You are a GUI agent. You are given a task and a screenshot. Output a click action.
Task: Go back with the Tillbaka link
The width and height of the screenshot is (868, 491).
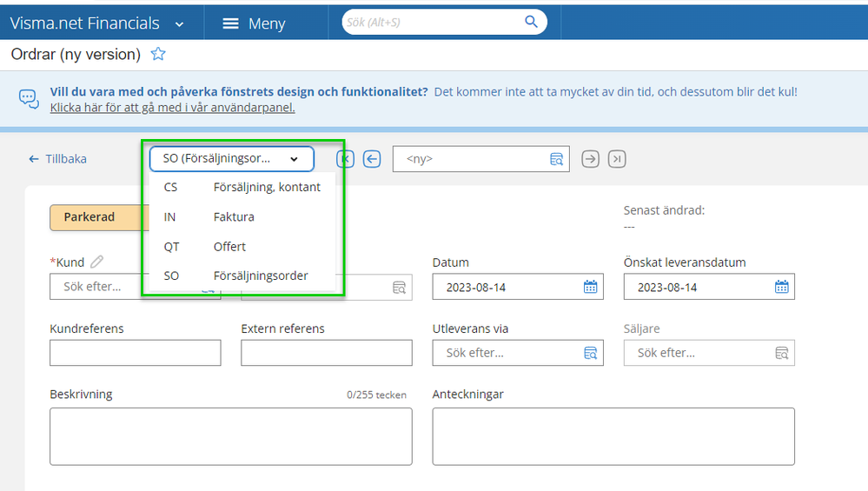(57, 159)
